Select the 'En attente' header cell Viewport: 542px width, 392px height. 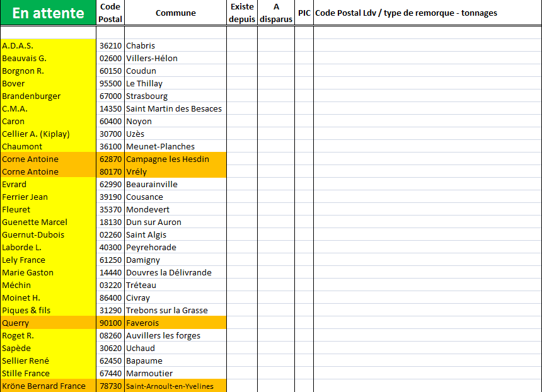[48, 13]
